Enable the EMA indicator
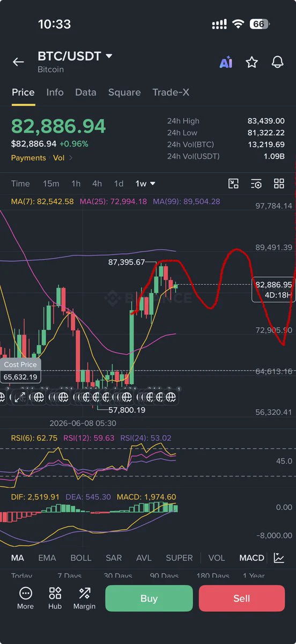This screenshot has height=644, width=296. pos(47,558)
